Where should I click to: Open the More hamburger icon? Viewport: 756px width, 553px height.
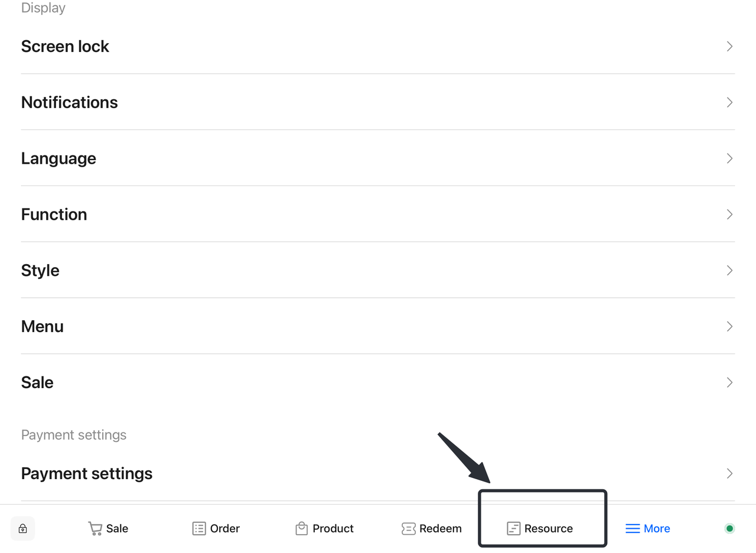633,529
